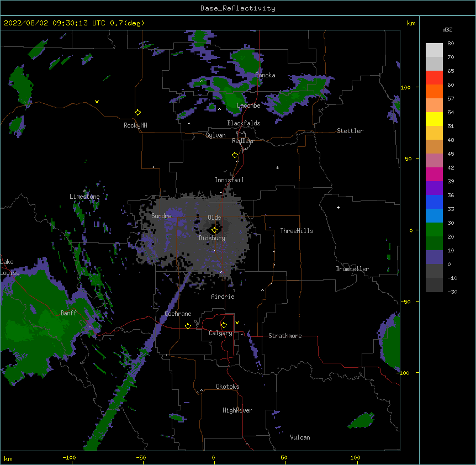Click the red 65 dBZ legend swatch

click(434, 77)
